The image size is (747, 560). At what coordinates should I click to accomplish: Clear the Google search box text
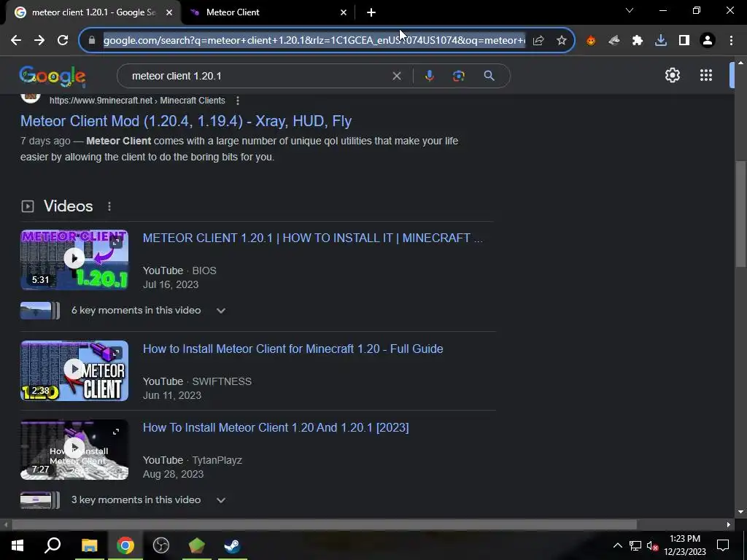(x=396, y=76)
